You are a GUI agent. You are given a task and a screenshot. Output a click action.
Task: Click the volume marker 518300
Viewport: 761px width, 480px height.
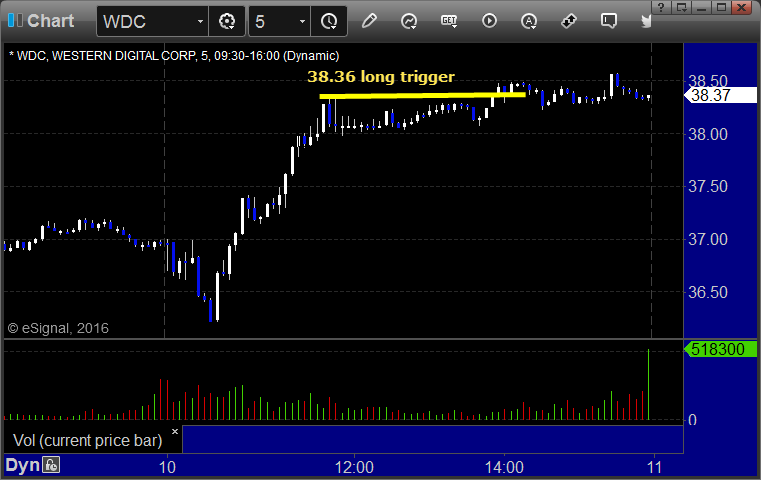[x=720, y=349]
